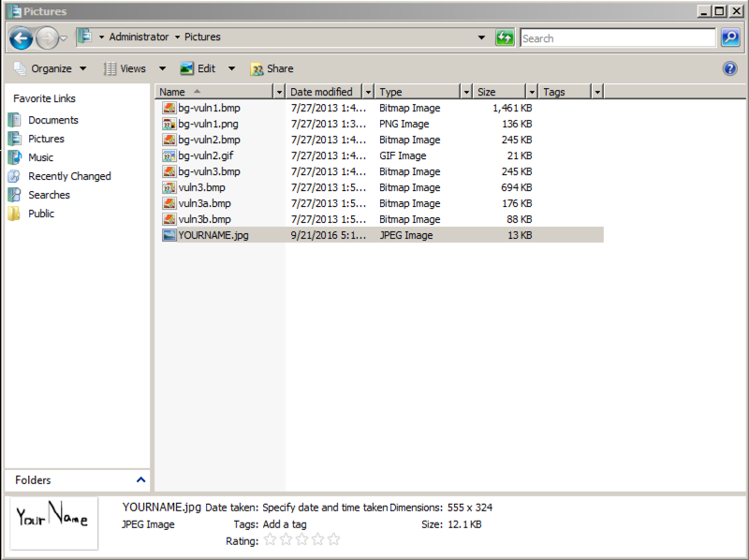Open Music in Favorite Links
The height and width of the screenshot is (560, 749).
(40, 157)
